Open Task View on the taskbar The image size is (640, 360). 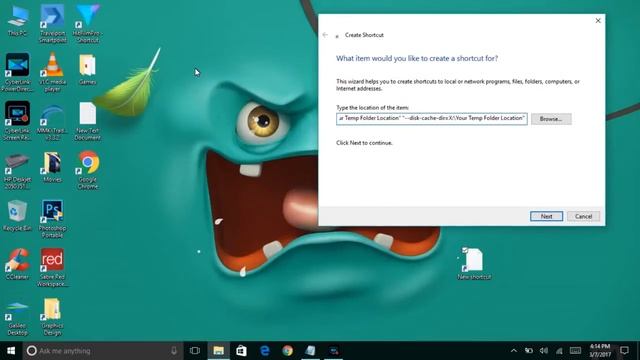point(195,351)
